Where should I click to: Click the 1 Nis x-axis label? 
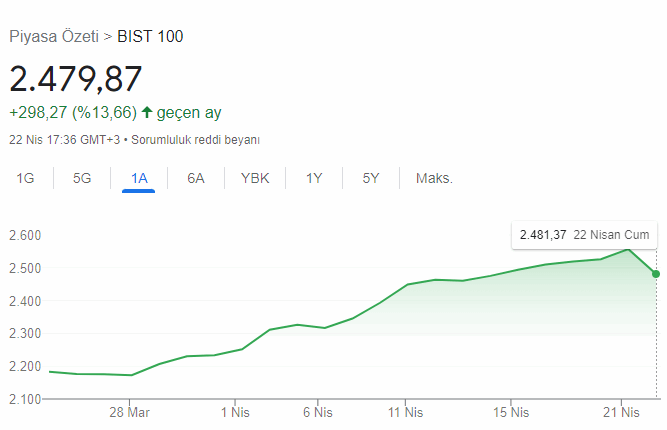tap(235, 412)
